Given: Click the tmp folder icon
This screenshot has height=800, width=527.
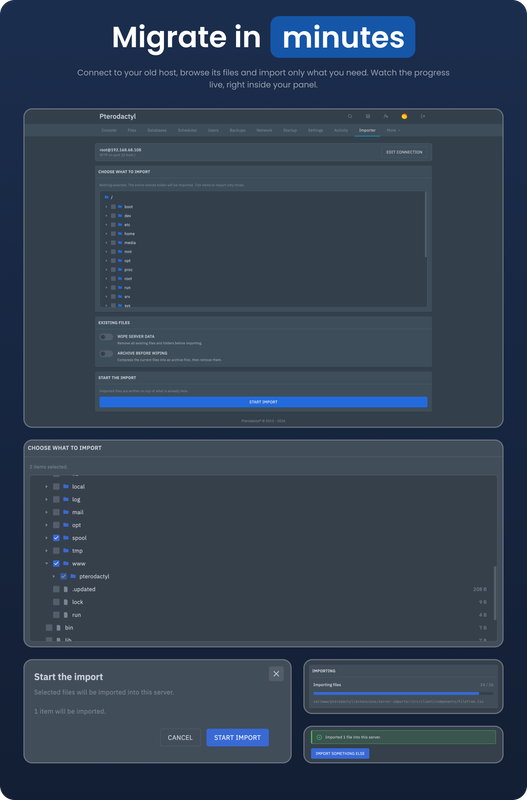Looking at the screenshot, I should pyautogui.click(x=66, y=551).
